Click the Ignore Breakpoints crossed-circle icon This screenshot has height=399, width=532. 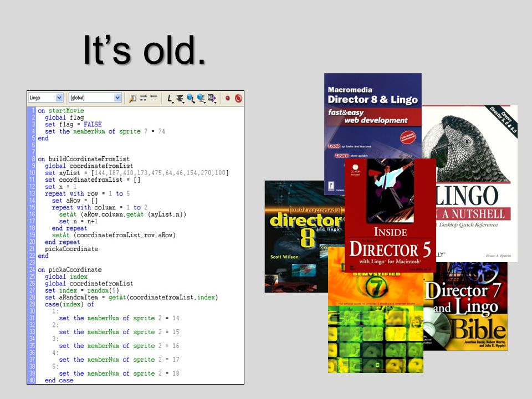(238, 98)
